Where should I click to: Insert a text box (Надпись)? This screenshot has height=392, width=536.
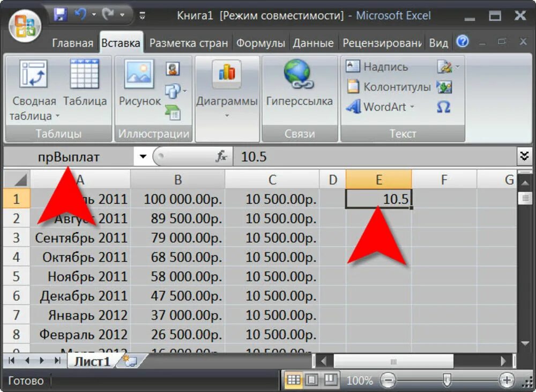(377, 66)
